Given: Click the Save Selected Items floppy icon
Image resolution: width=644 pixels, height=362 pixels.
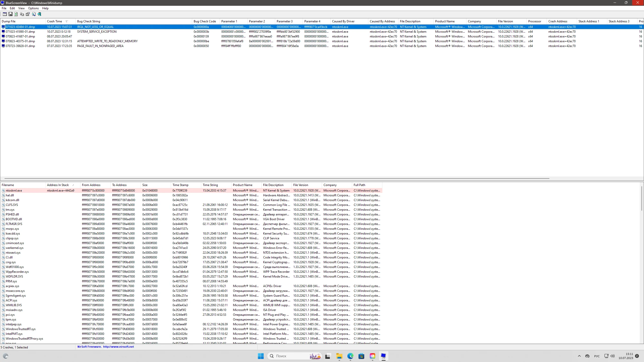Looking at the screenshot, I should 10,14.
